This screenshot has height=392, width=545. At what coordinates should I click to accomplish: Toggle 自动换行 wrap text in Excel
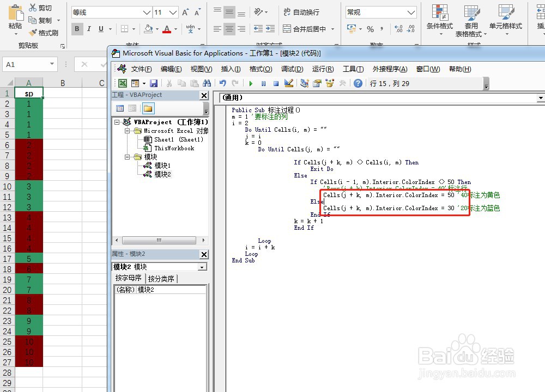301,12
